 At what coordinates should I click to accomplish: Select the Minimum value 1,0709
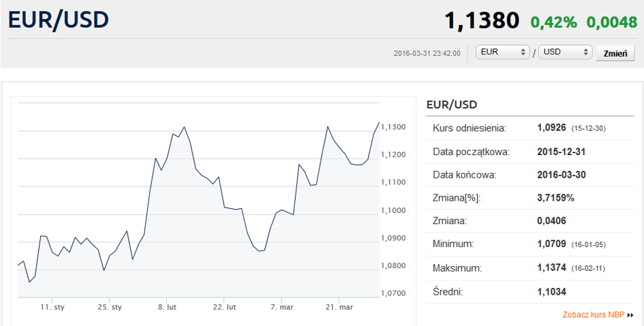pos(551,244)
